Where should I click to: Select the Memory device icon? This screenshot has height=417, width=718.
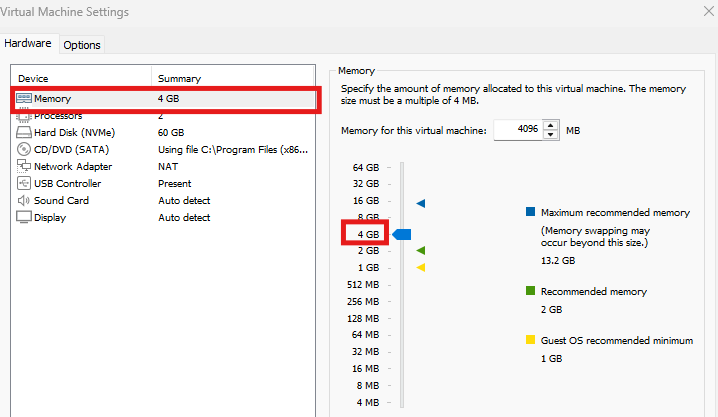point(24,98)
